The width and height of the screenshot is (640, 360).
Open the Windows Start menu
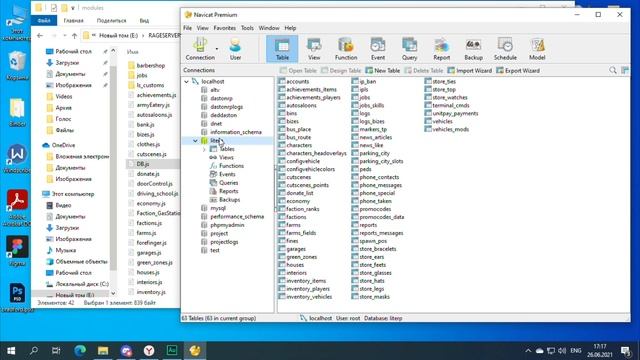click(x=11, y=351)
